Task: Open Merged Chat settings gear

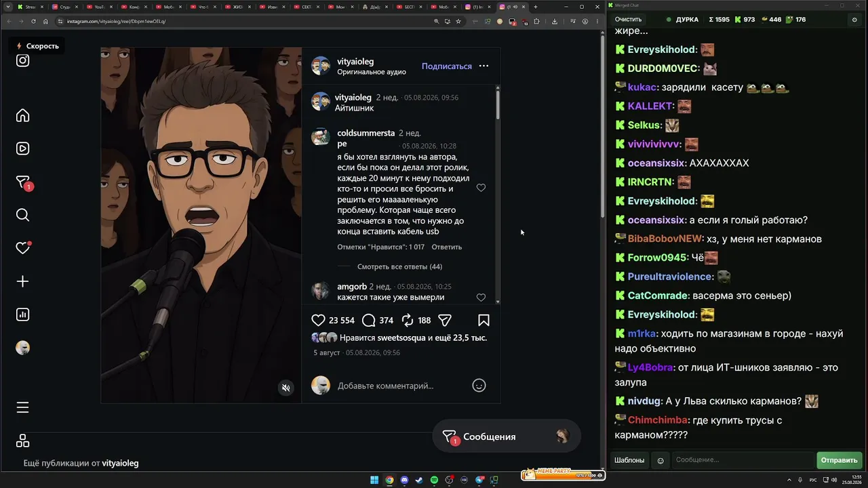Action: coord(854,20)
